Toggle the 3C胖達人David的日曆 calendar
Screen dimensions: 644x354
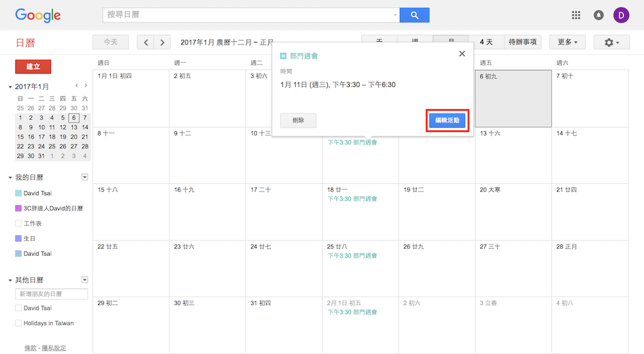19,208
